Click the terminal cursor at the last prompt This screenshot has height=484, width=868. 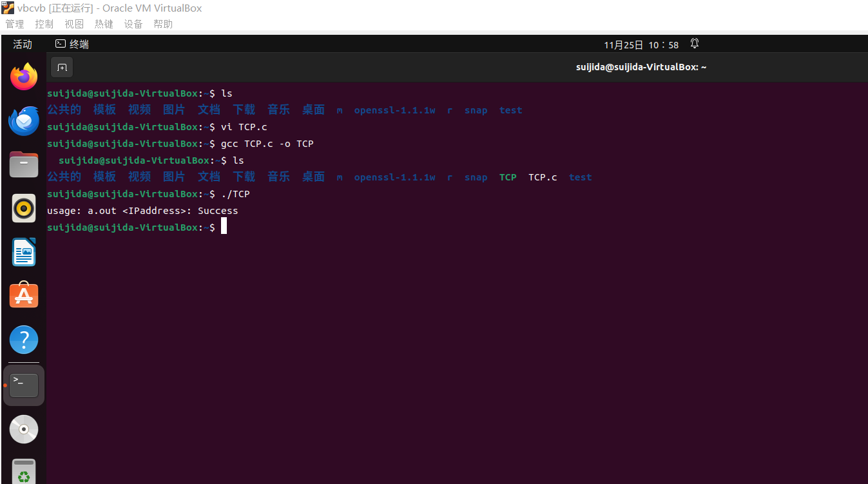(x=224, y=226)
